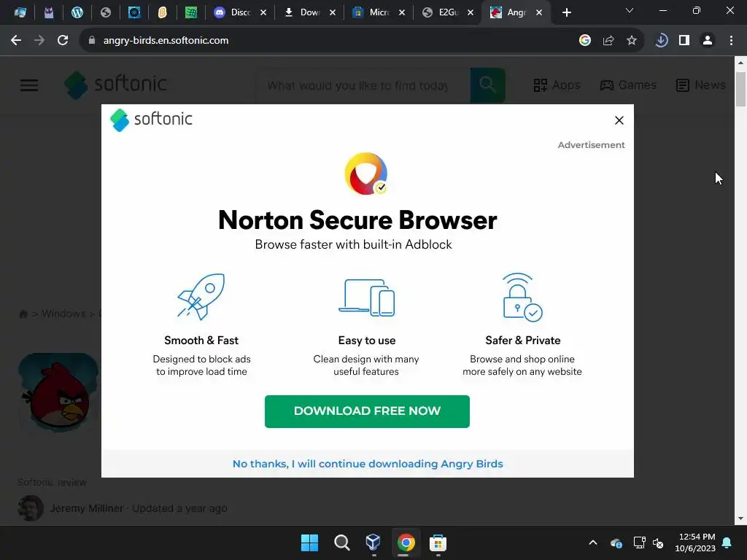This screenshot has height=560, width=747.
Task: Open News section in header
Action: [701, 85]
